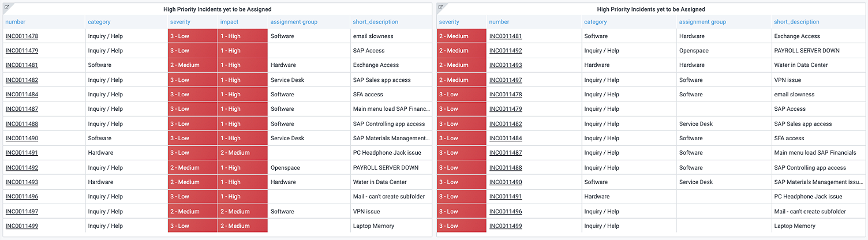Screen dimensions: 868x240
Task: Click the pop-out icon on the right table
Action: click(x=440, y=7)
